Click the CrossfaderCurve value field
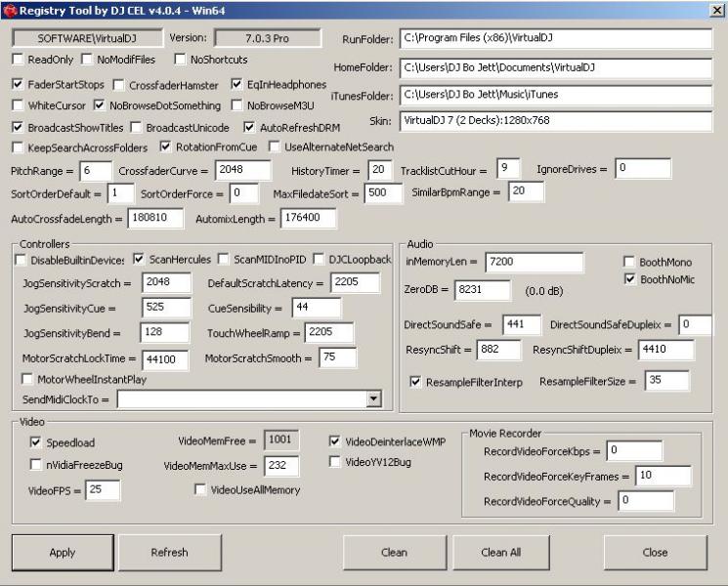This screenshot has height=586, width=728. coord(242,170)
